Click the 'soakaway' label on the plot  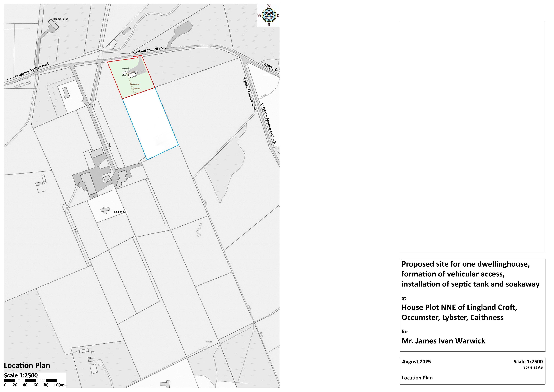click(137, 89)
